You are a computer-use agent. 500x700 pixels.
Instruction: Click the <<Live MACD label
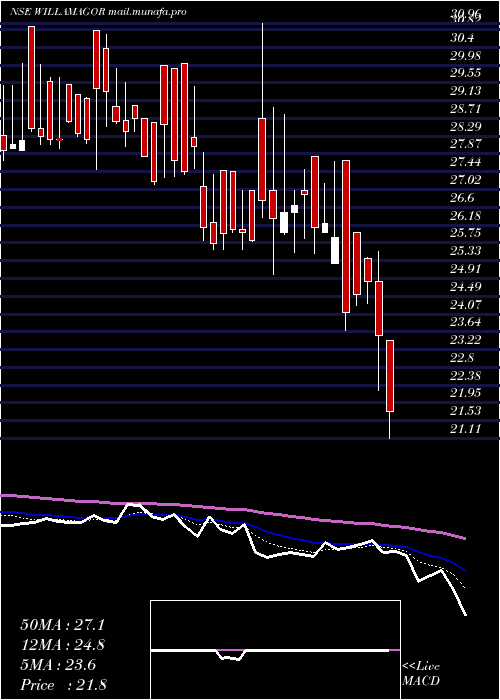(x=421, y=674)
